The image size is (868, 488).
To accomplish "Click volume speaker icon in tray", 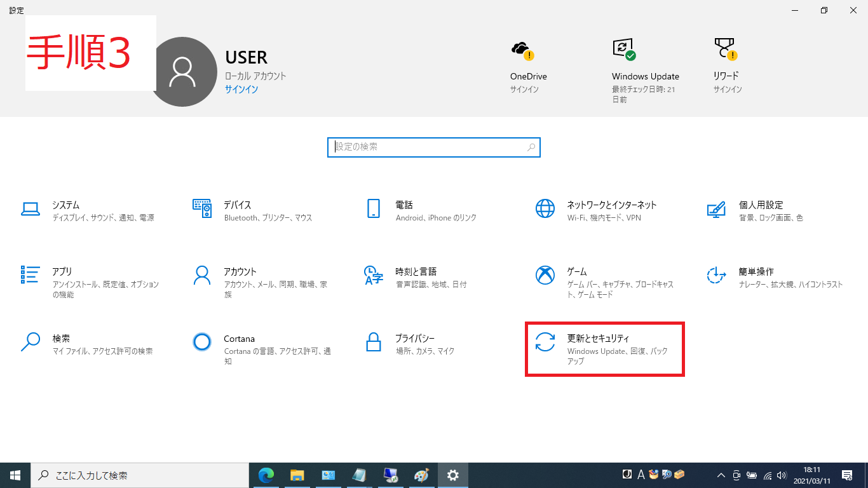I will [782, 475].
